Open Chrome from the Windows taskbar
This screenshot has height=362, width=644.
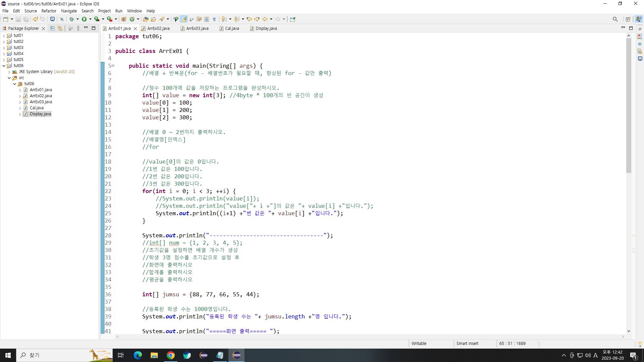pyautogui.click(x=171, y=355)
